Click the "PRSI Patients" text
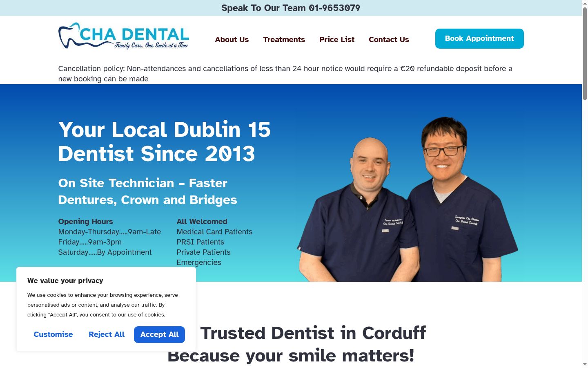588x368 pixels. pyautogui.click(x=200, y=242)
